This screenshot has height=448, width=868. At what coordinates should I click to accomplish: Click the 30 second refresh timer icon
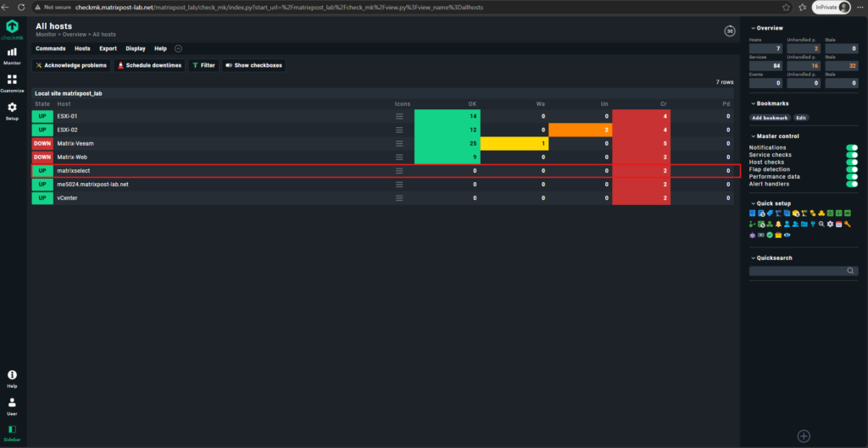[x=730, y=31]
